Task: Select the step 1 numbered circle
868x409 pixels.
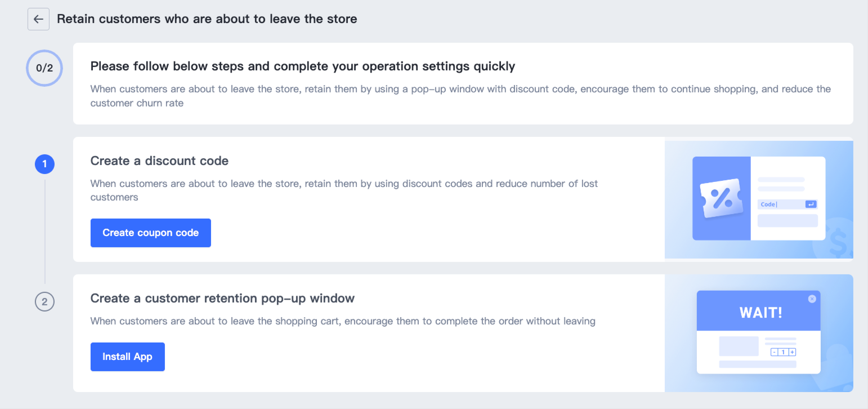Action: [x=44, y=165]
